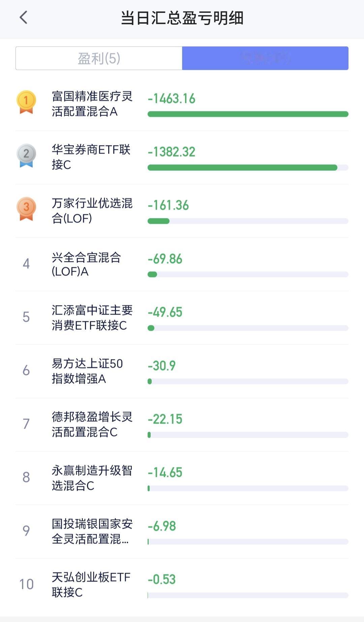This screenshot has height=622, width=364.
Task: Click the gold first-place medal icon
Action: point(26,102)
